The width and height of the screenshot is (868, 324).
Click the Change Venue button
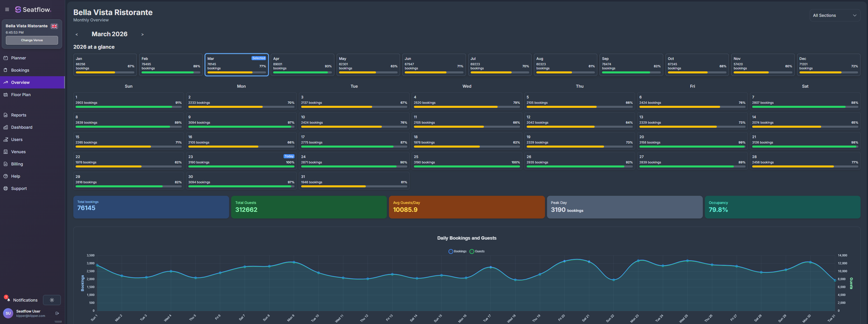point(32,40)
